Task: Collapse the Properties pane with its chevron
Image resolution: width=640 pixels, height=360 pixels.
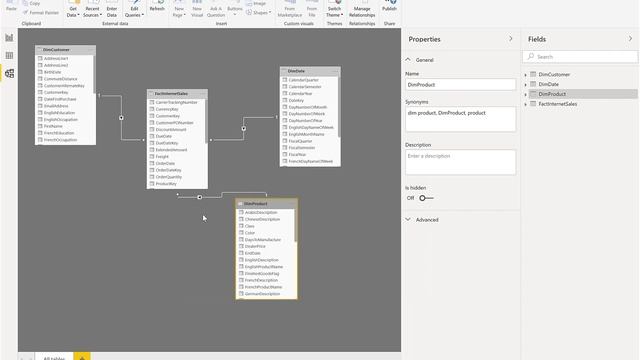Action: tap(511, 39)
